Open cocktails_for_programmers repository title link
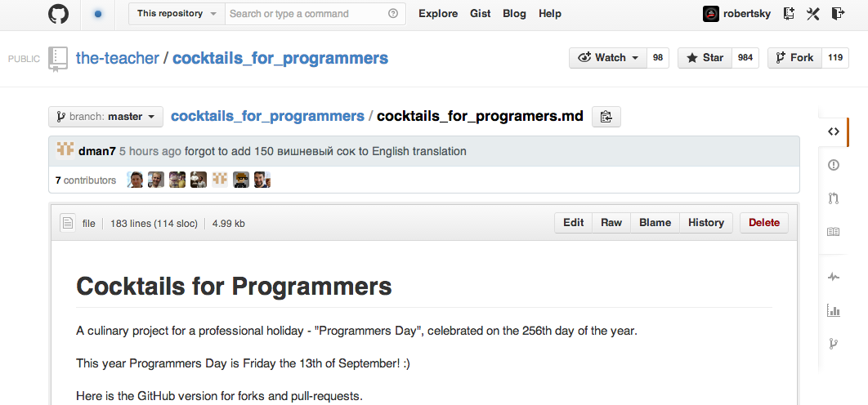The height and width of the screenshot is (405, 868). [280, 57]
